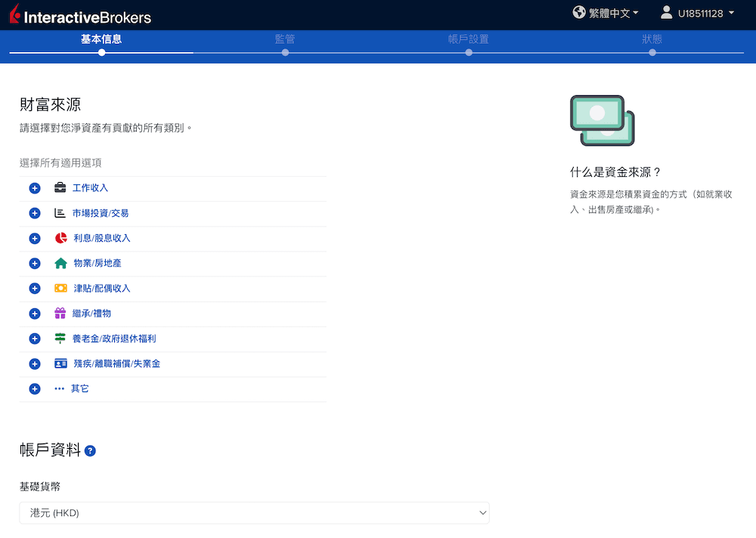756x538 pixels.
Task: Click the globe icon in the top bar
Action: pyautogui.click(x=578, y=13)
